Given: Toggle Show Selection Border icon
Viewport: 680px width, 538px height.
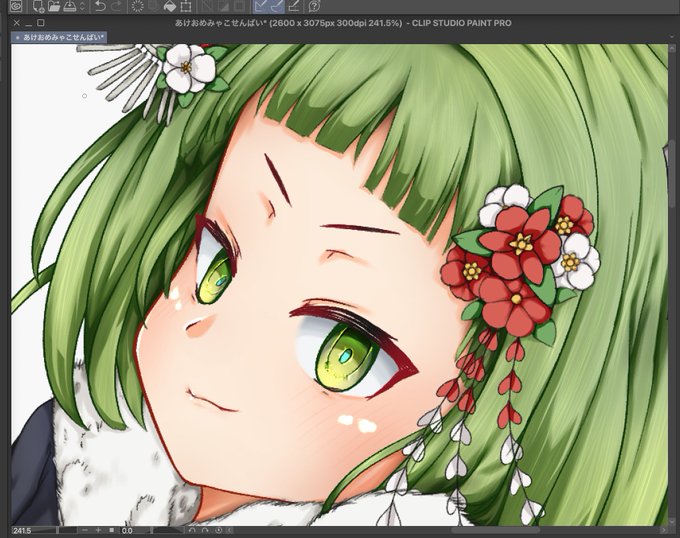Looking at the screenshot, I should click(239, 6).
